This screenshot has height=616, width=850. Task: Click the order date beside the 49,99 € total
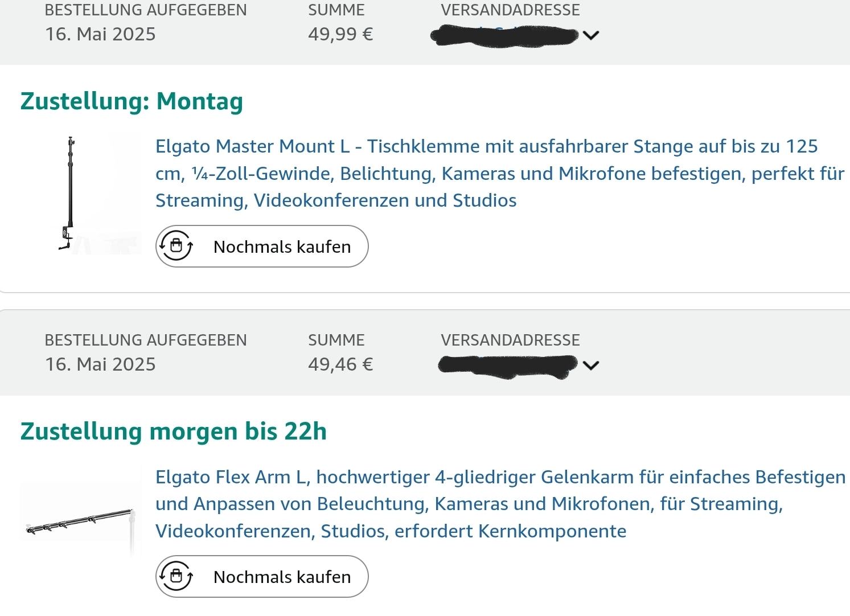[100, 34]
